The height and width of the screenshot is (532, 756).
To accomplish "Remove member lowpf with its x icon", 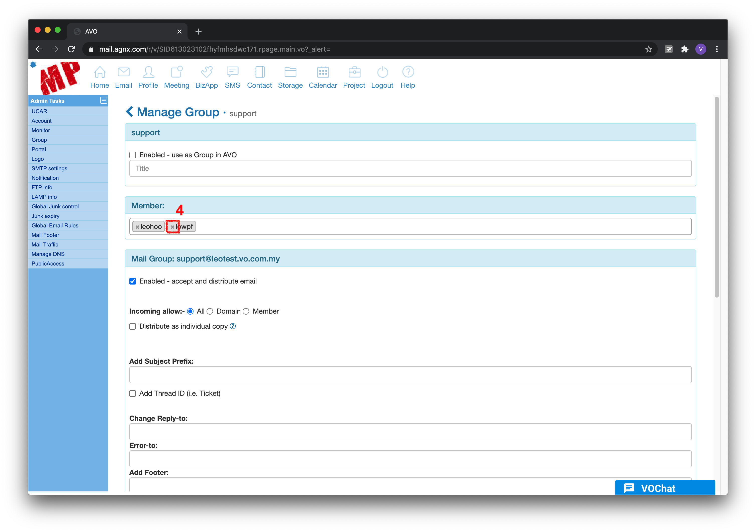I will 172,227.
